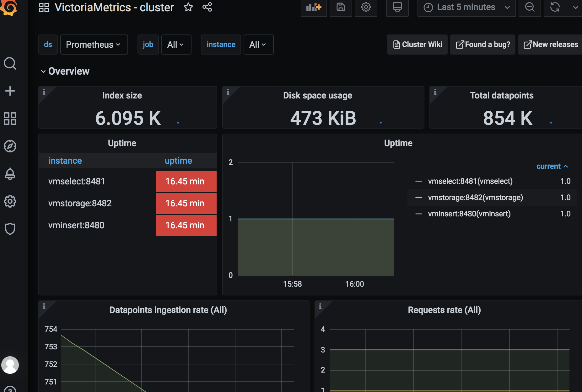The height and width of the screenshot is (392, 582).
Task: Show the Index size panel info icon
Action: pos(44,92)
